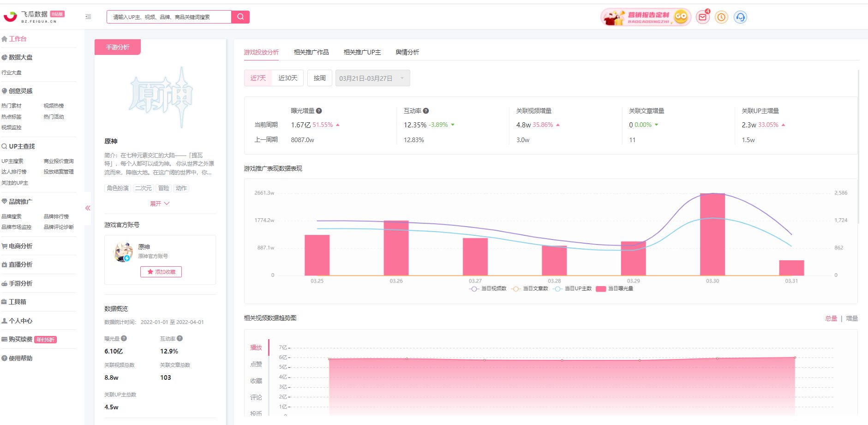Select 播放 metric in trend chart
868x425 pixels.
point(256,347)
